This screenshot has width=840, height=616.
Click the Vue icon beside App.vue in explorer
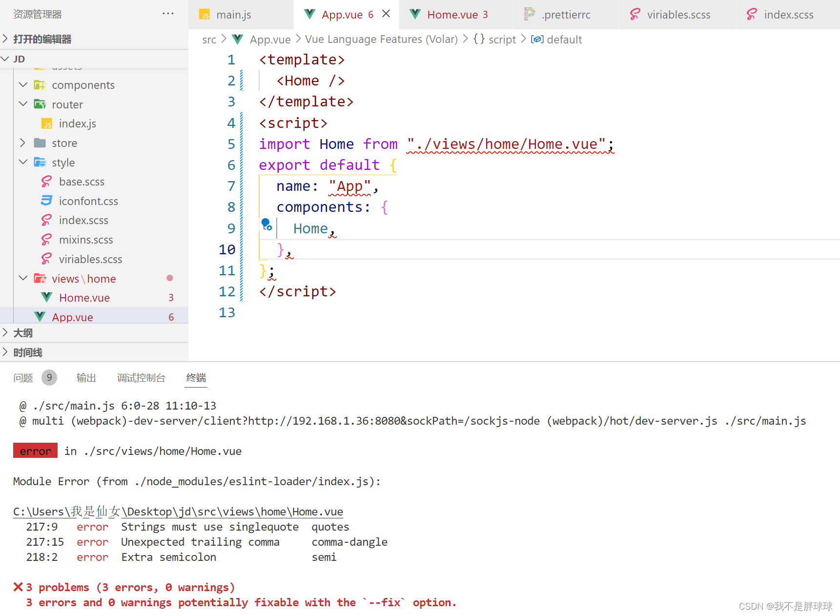point(40,317)
